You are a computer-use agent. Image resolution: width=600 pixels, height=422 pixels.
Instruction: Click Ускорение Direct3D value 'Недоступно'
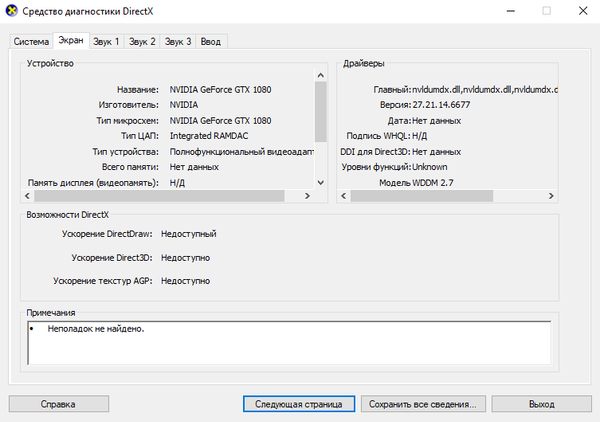(x=185, y=258)
